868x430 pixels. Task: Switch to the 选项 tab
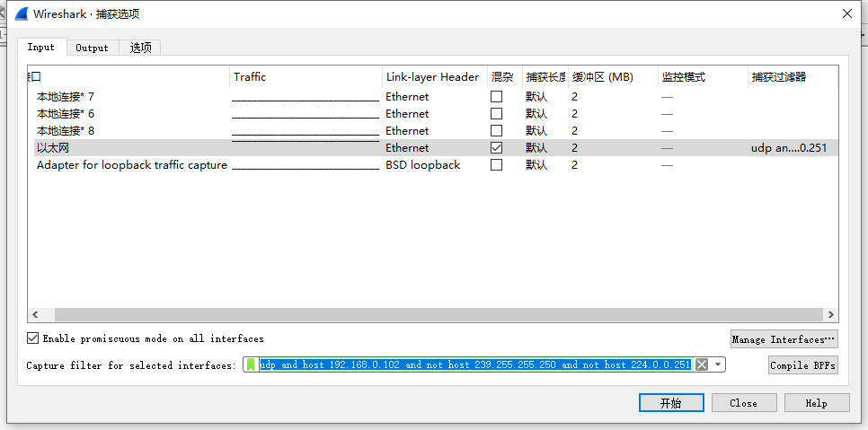(140, 48)
